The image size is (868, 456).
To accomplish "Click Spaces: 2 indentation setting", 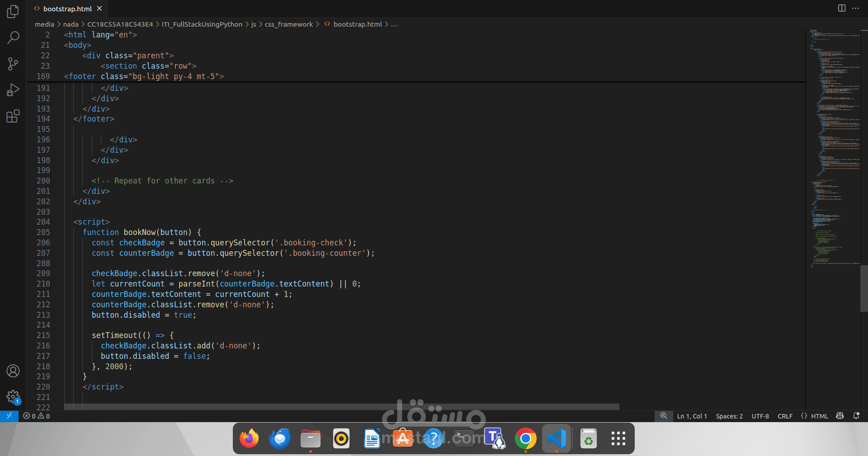I will pos(729,416).
